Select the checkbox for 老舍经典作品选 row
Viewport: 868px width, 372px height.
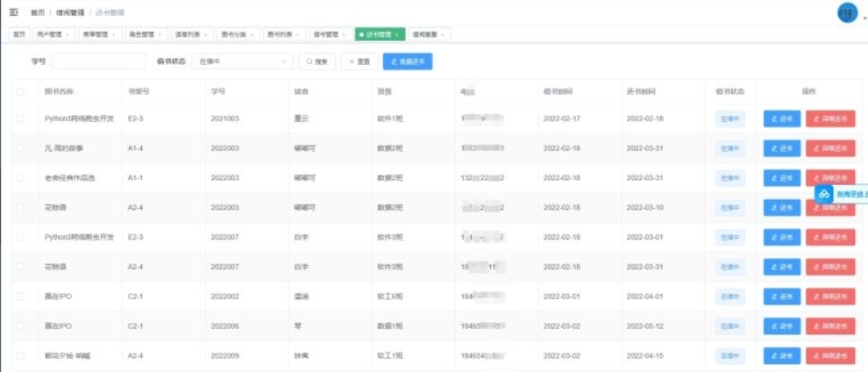[20, 178]
